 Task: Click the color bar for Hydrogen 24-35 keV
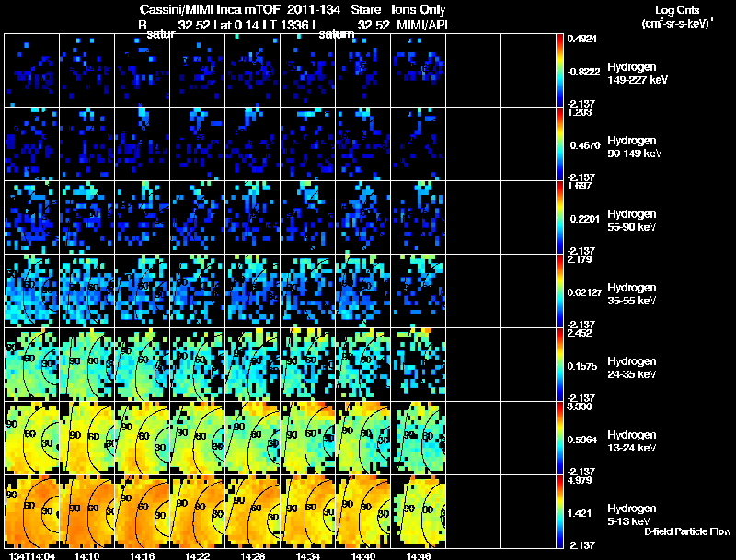tap(559, 364)
